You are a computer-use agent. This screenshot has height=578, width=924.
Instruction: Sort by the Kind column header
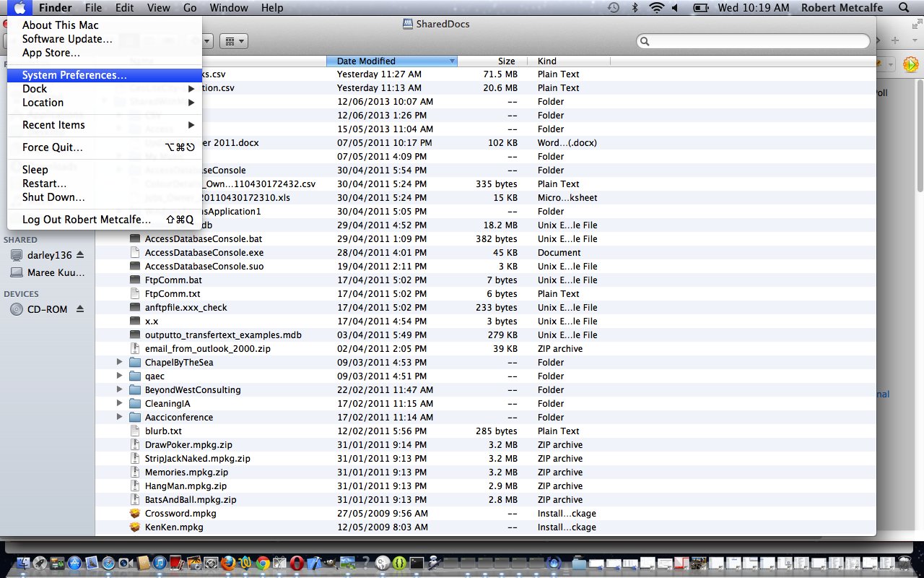click(569, 61)
